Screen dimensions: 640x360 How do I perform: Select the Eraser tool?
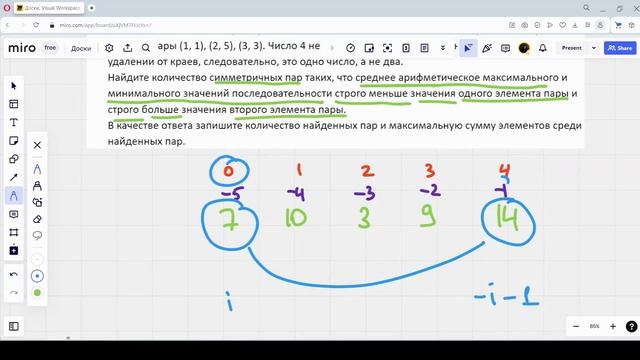[37, 219]
